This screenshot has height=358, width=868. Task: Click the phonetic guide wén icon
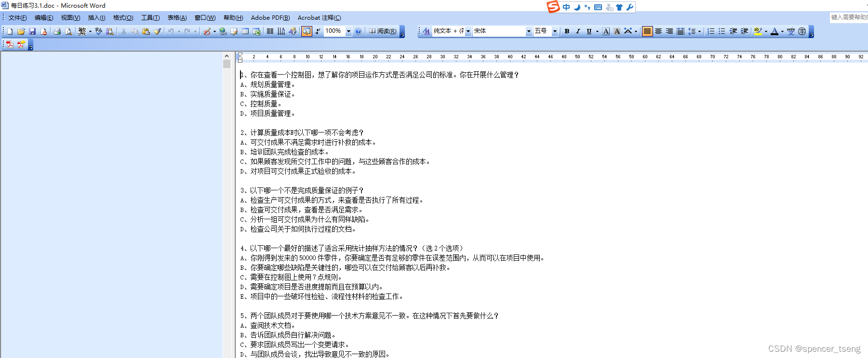[791, 31]
